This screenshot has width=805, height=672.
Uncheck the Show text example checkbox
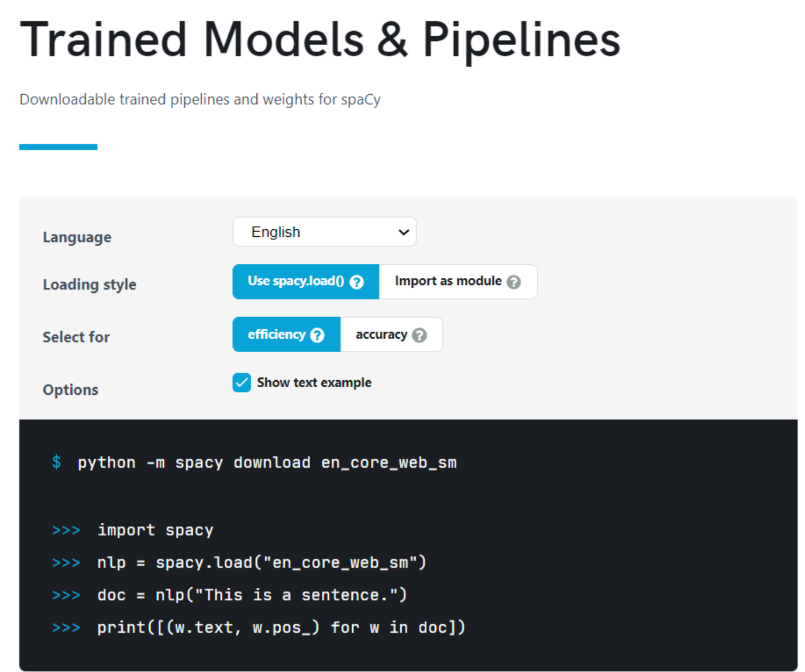click(242, 382)
